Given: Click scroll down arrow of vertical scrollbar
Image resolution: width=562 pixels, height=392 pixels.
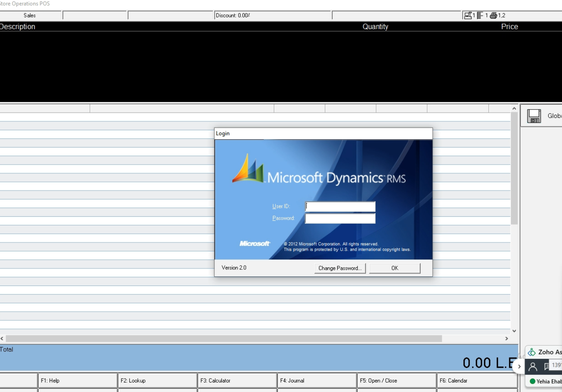Looking at the screenshot, I should tap(514, 331).
